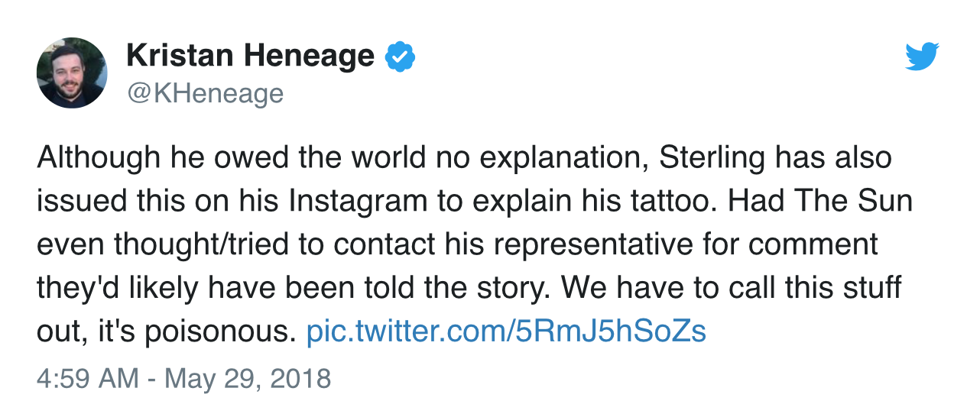980x417 pixels.
Task: Open the Kristan Heneage display name
Action: click(250, 56)
